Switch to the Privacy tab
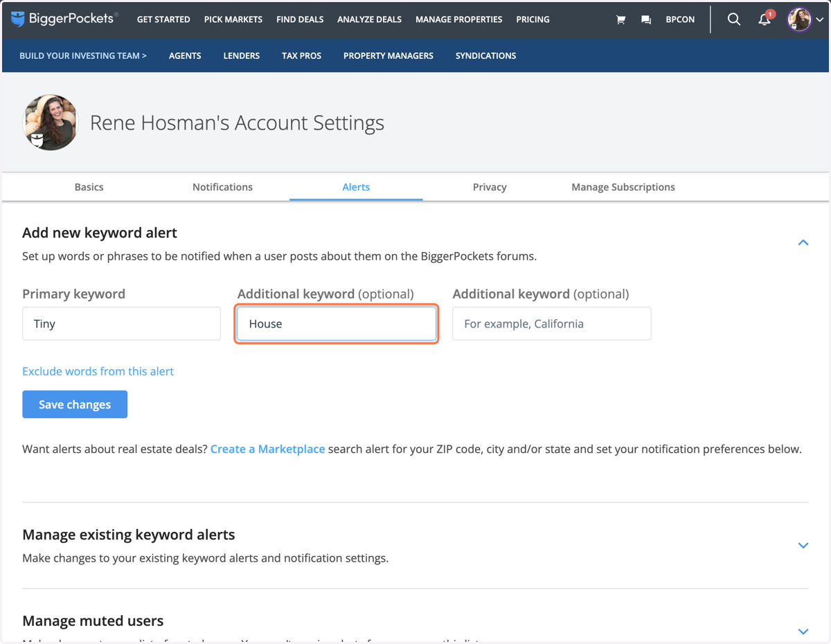Viewport: 831px width, 644px height. (x=490, y=187)
